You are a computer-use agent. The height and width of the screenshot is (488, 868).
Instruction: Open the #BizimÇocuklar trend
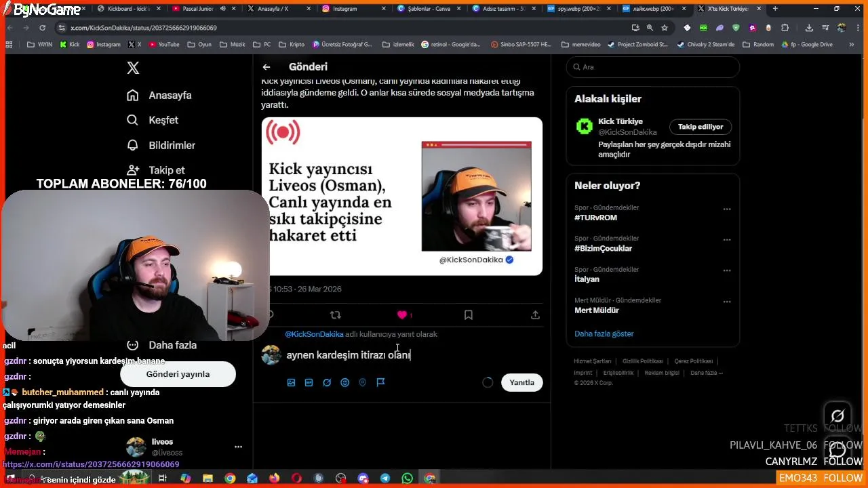click(x=603, y=248)
